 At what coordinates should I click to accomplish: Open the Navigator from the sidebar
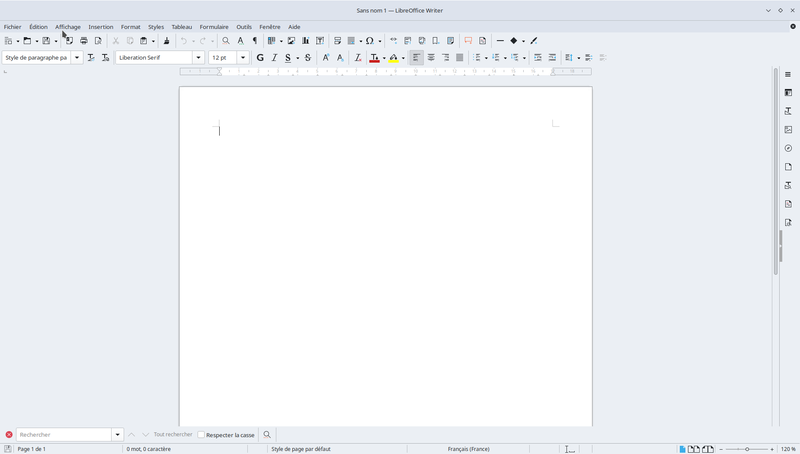pos(788,148)
